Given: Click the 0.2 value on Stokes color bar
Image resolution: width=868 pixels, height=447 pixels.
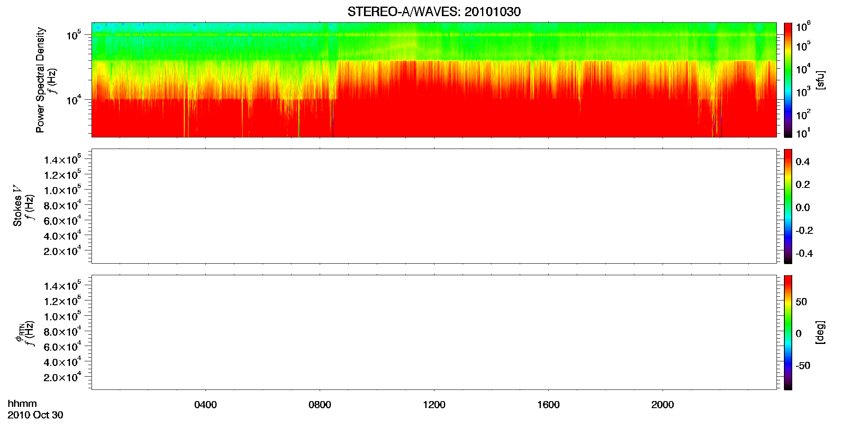Looking at the screenshot, I should (x=803, y=185).
